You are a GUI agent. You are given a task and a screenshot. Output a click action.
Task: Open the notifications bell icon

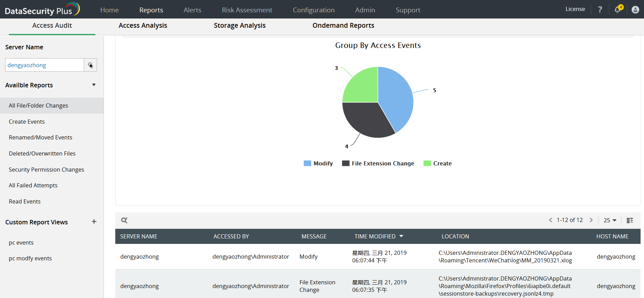tap(618, 10)
